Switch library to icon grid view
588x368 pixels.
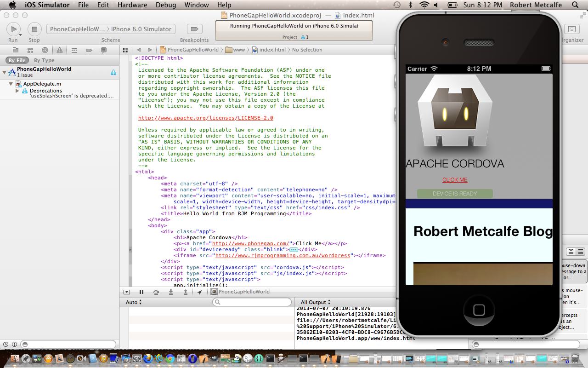point(571,252)
